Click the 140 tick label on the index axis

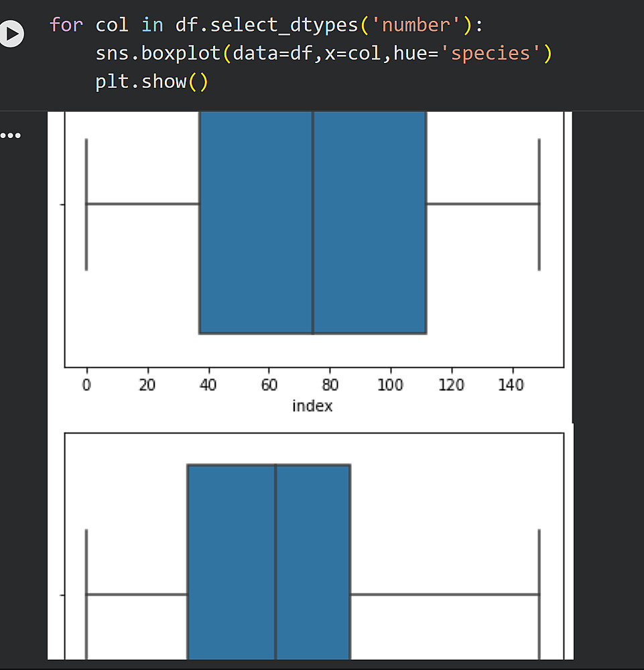click(x=513, y=385)
